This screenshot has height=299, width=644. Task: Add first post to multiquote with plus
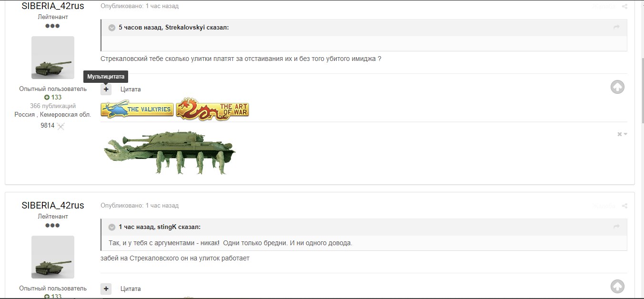tap(106, 89)
